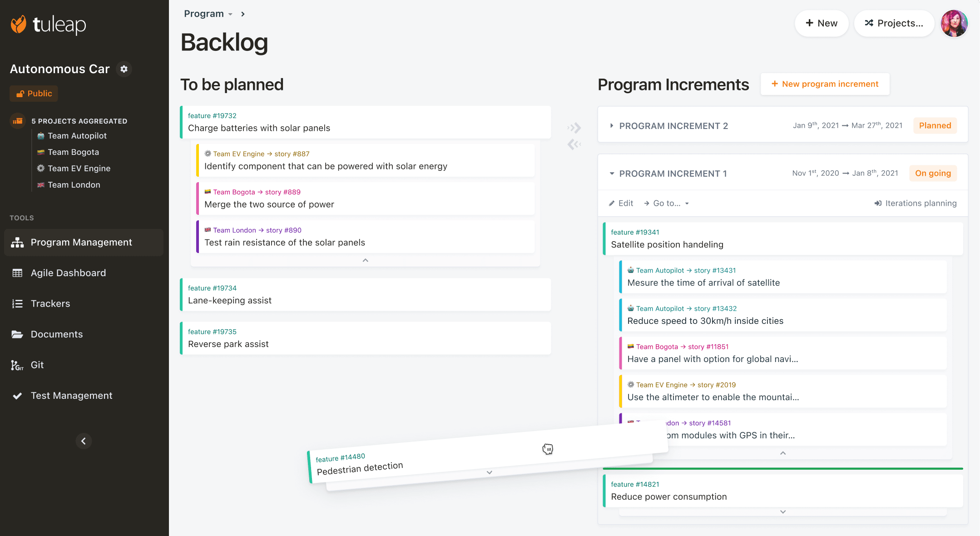Open the user avatar menu
This screenshot has height=536, width=980.
pos(954,24)
